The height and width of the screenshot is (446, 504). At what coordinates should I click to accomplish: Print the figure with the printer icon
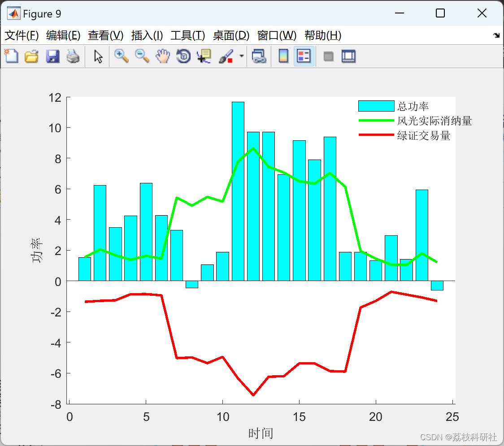click(x=73, y=56)
